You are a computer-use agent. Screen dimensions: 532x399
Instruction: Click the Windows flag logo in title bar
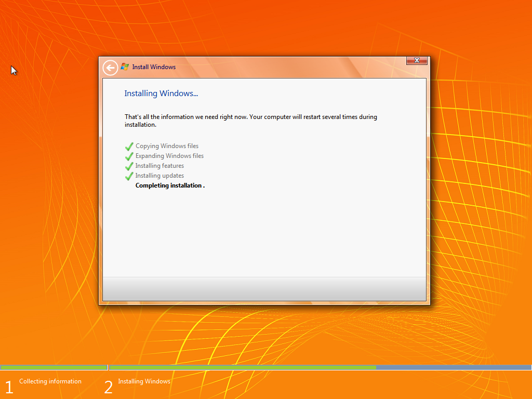pos(125,67)
